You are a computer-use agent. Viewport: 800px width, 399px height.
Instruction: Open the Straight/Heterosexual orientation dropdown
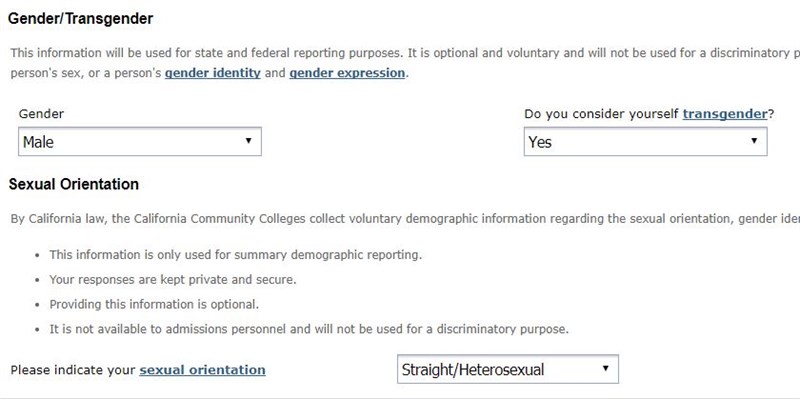(x=508, y=369)
